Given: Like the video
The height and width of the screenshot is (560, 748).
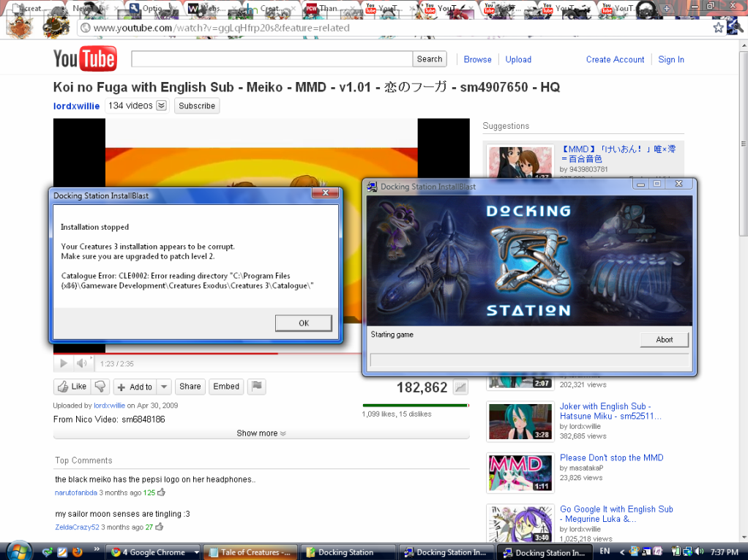Looking at the screenshot, I should tap(71, 387).
